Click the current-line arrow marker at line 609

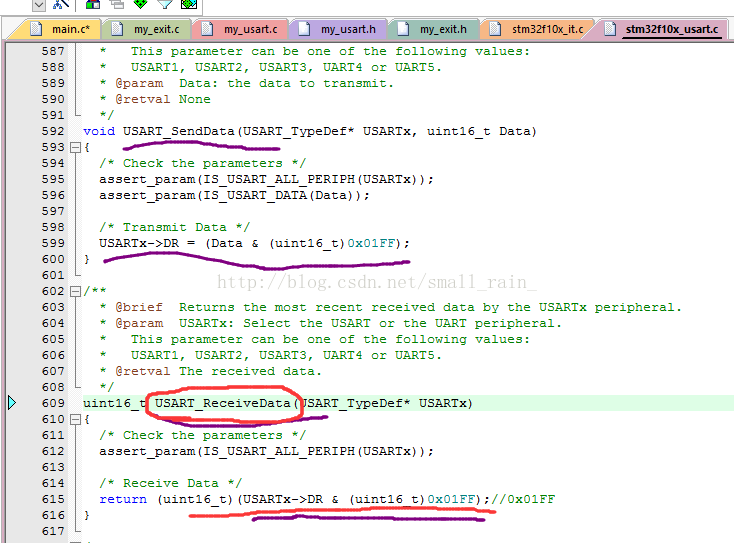pyautogui.click(x=12, y=403)
